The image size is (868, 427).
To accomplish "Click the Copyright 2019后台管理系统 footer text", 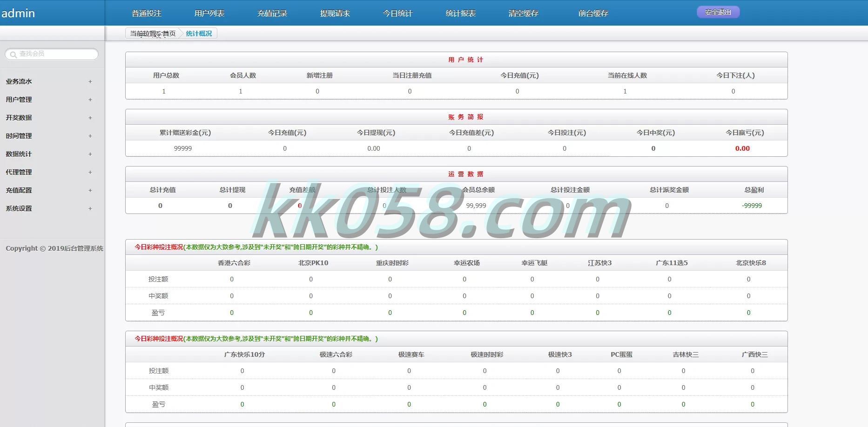I will coord(54,248).
